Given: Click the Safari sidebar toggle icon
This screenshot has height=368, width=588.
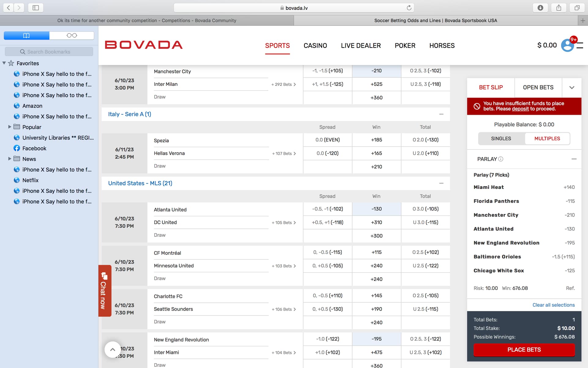Looking at the screenshot, I should click(36, 8).
